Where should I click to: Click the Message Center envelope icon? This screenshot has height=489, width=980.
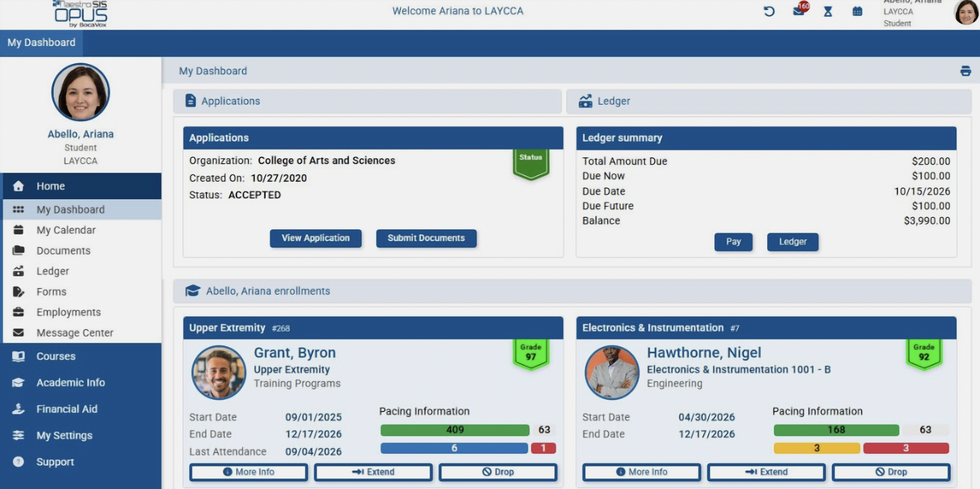18,333
